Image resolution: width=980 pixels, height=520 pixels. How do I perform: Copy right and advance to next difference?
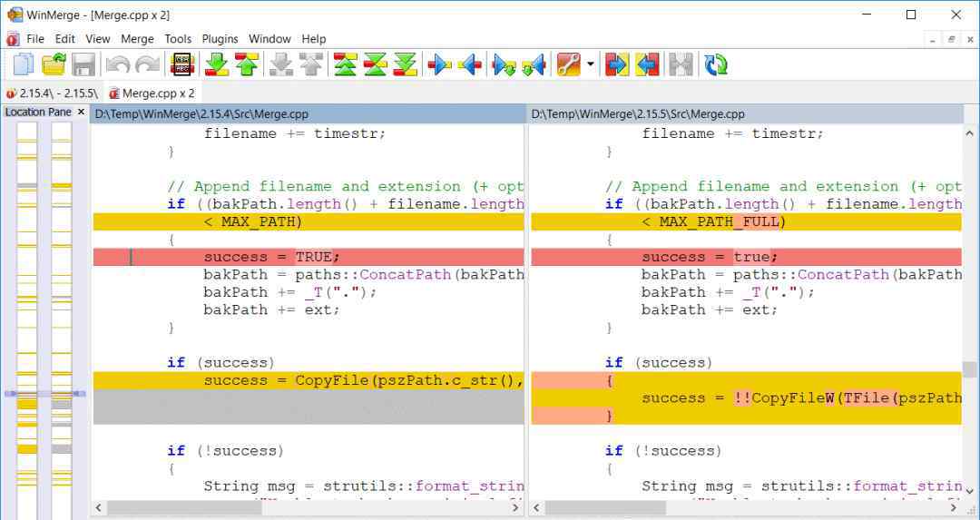click(505, 65)
